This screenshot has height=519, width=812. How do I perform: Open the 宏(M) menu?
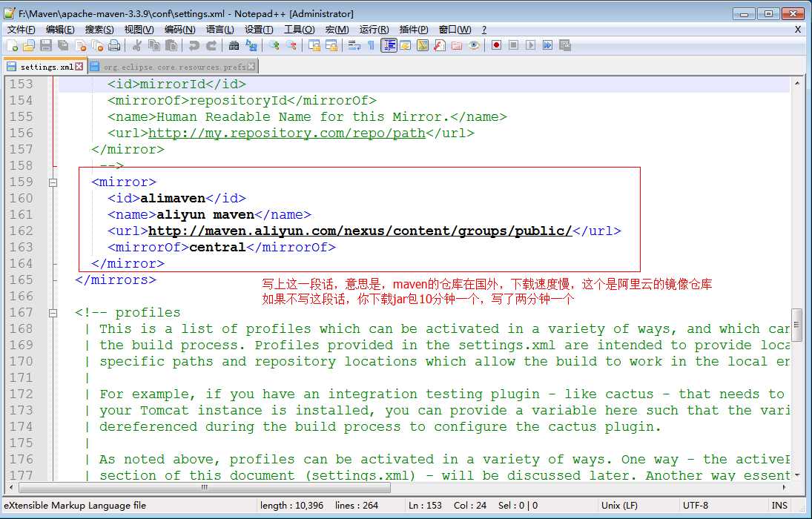click(x=337, y=30)
